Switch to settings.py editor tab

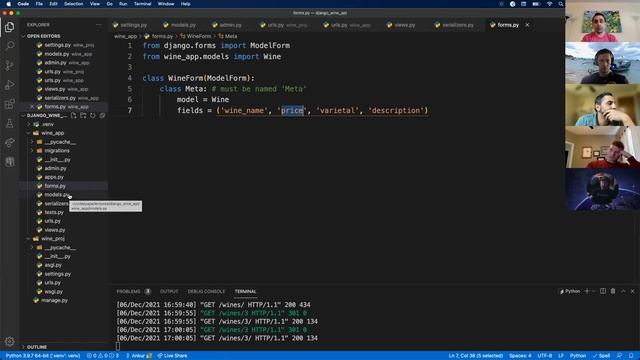point(130,25)
